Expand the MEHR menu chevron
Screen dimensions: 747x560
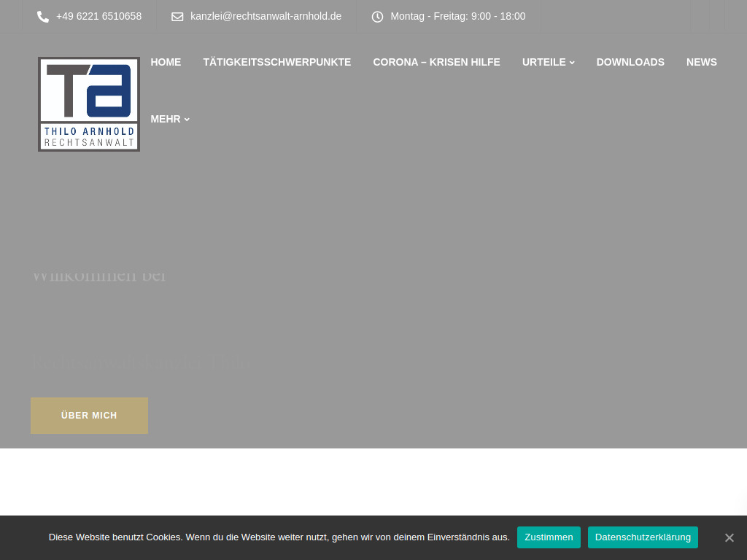click(187, 120)
